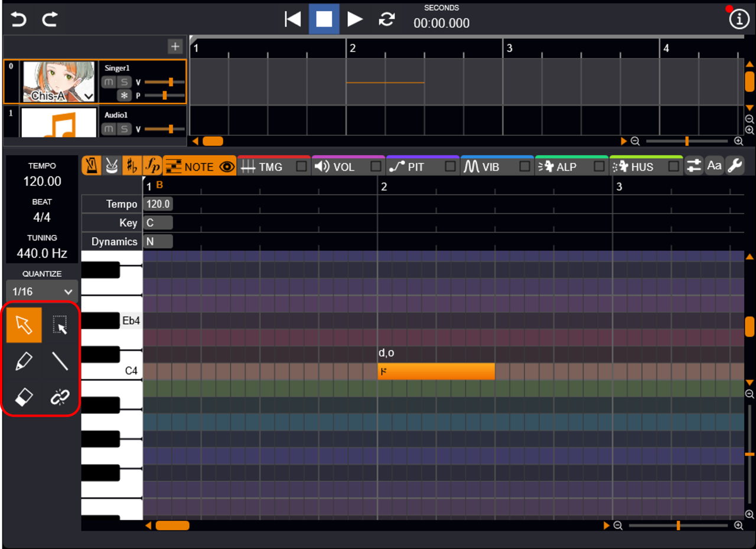
Task: Choose the range selection tool
Action: click(60, 325)
